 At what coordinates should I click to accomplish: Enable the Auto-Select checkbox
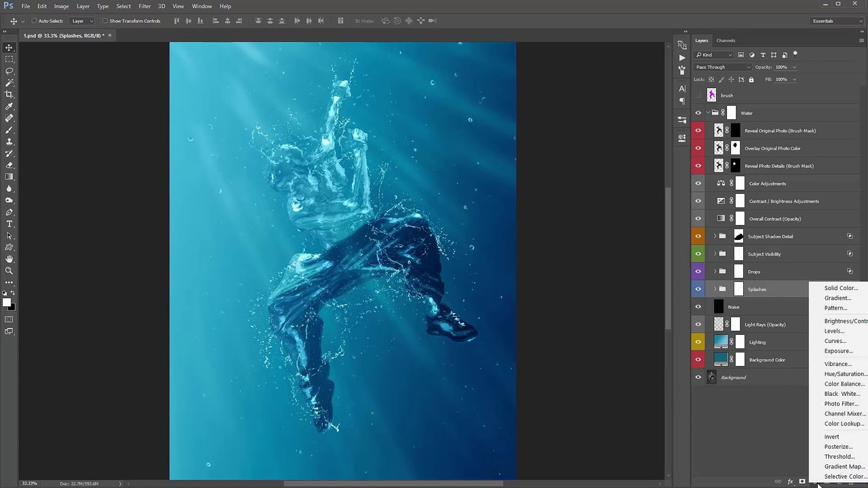coord(34,21)
